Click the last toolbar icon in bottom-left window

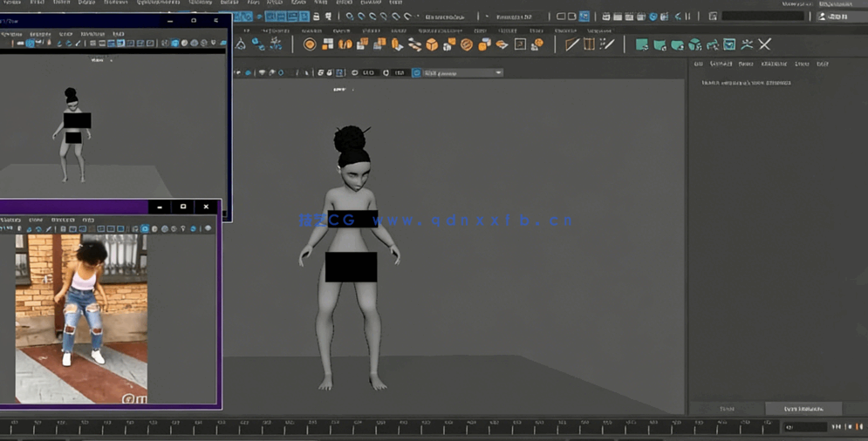tap(208, 228)
